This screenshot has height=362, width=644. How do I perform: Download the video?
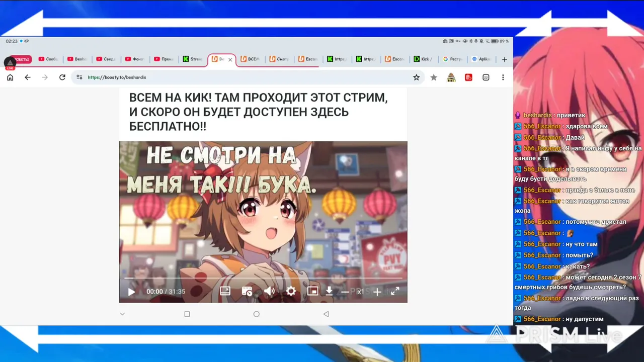329,291
